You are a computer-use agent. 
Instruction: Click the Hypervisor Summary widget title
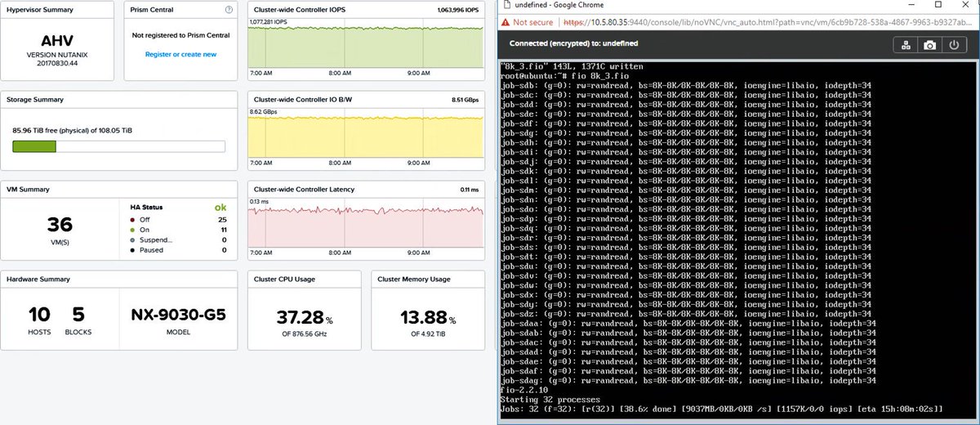pos(39,10)
